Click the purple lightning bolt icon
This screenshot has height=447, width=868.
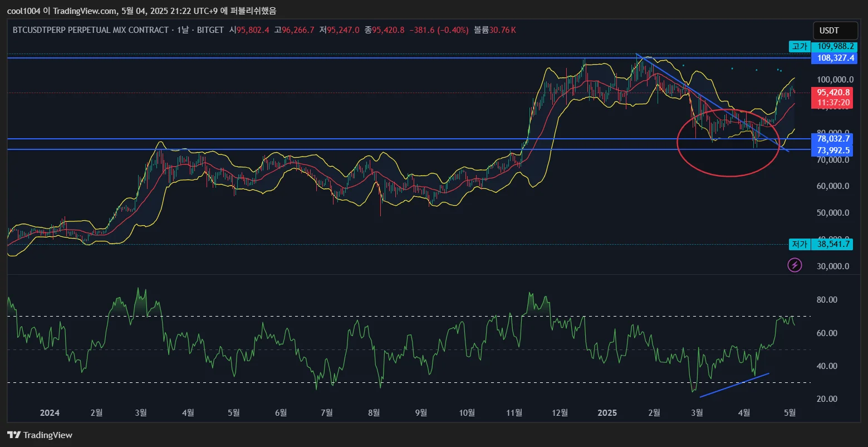[795, 265]
